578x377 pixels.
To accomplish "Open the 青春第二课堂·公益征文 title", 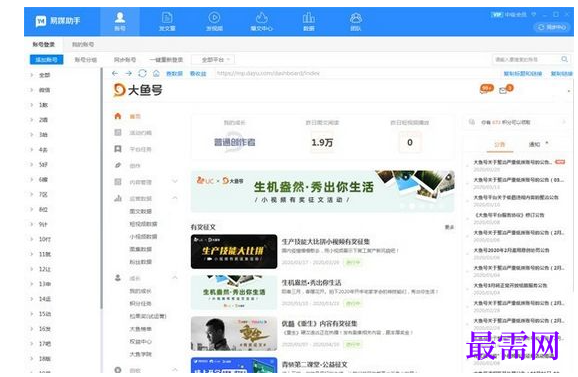I will pyautogui.click(x=314, y=364).
